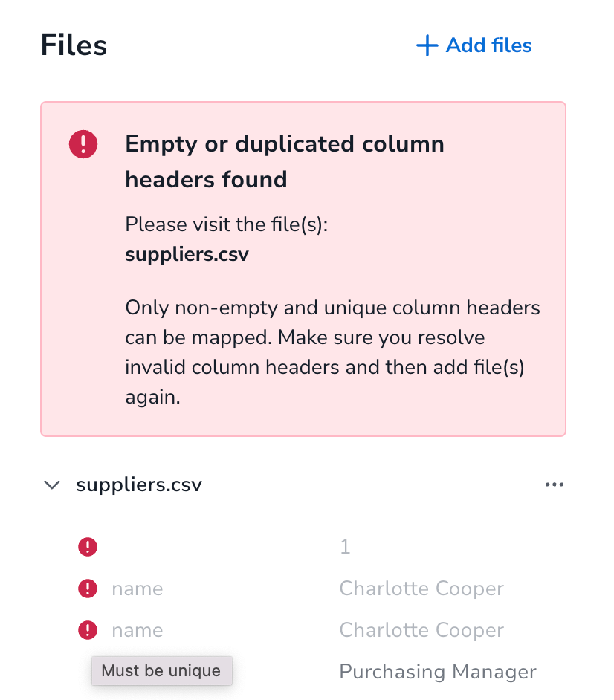Click the Add files link
The height and width of the screenshot is (700, 614).
474,45
